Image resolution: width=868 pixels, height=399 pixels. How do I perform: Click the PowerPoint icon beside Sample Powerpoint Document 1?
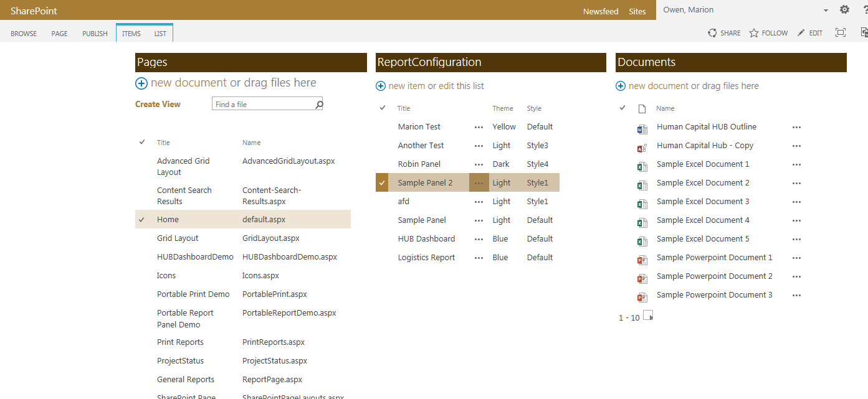(x=642, y=260)
